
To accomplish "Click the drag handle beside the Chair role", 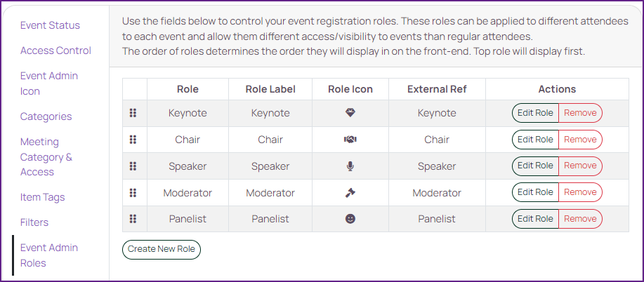I will pyautogui.click(x=133, y=140).
